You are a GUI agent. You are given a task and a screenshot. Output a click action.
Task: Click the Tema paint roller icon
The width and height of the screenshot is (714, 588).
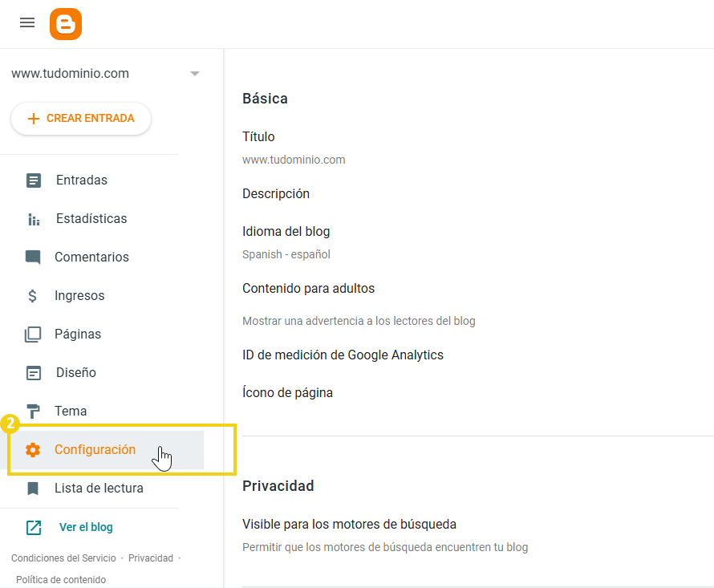(x=33, y=412)
